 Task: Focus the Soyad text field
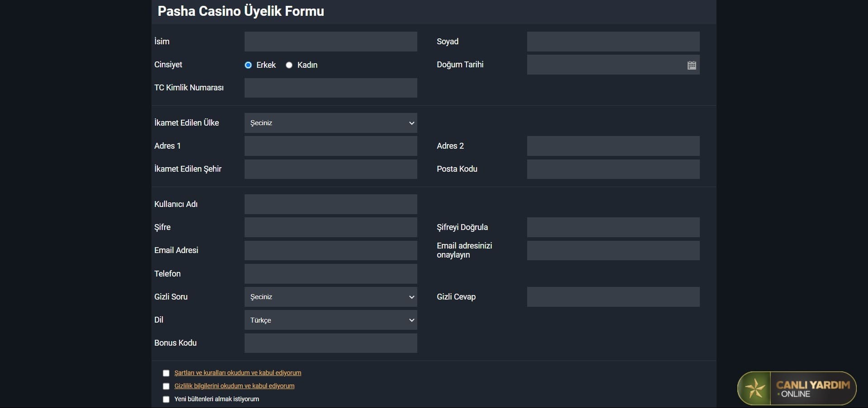613,42
